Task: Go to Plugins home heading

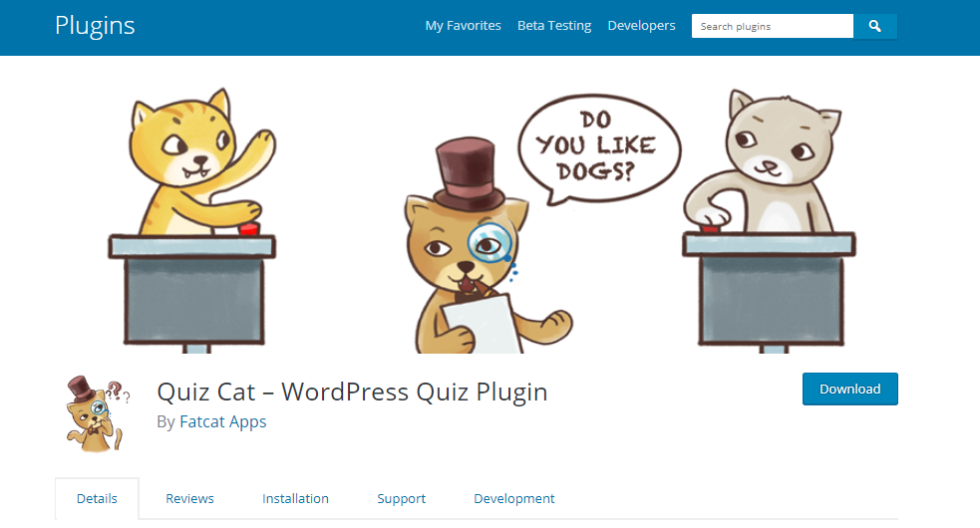Action: coord(95,26)
